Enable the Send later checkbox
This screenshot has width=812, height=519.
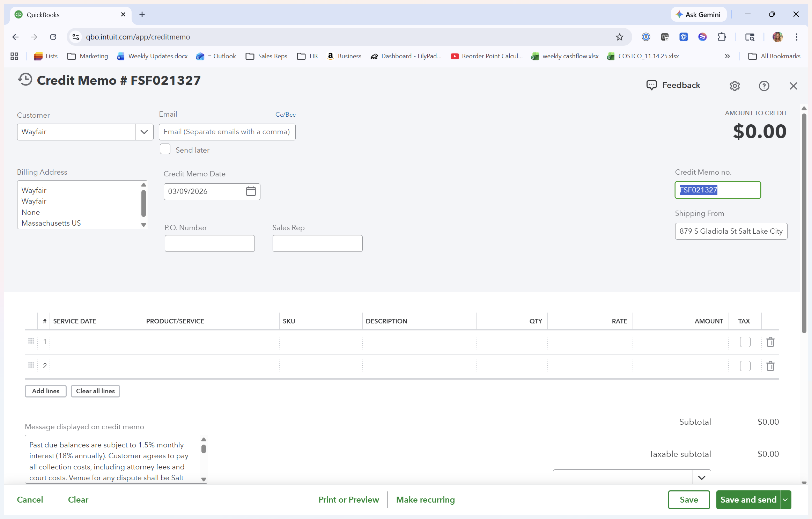pyautogui.click(x=165, y=149)
